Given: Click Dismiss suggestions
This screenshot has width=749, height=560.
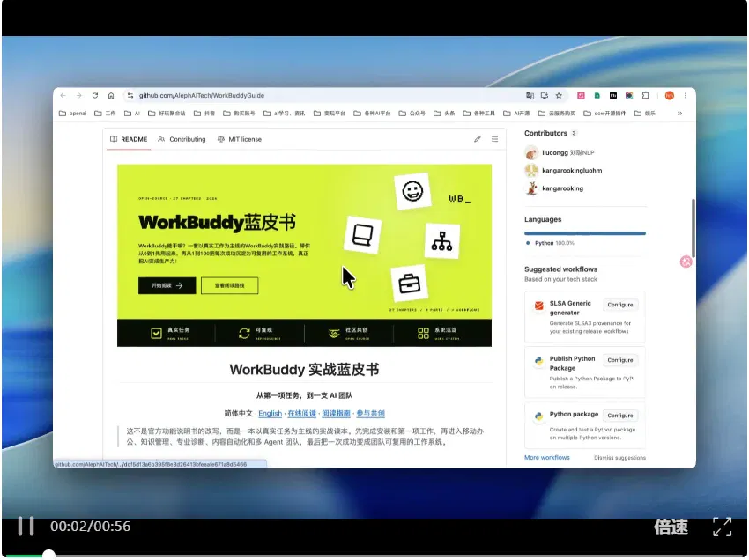Looking at the screenshot, I should pyautogui.click(x=619, y=457).
